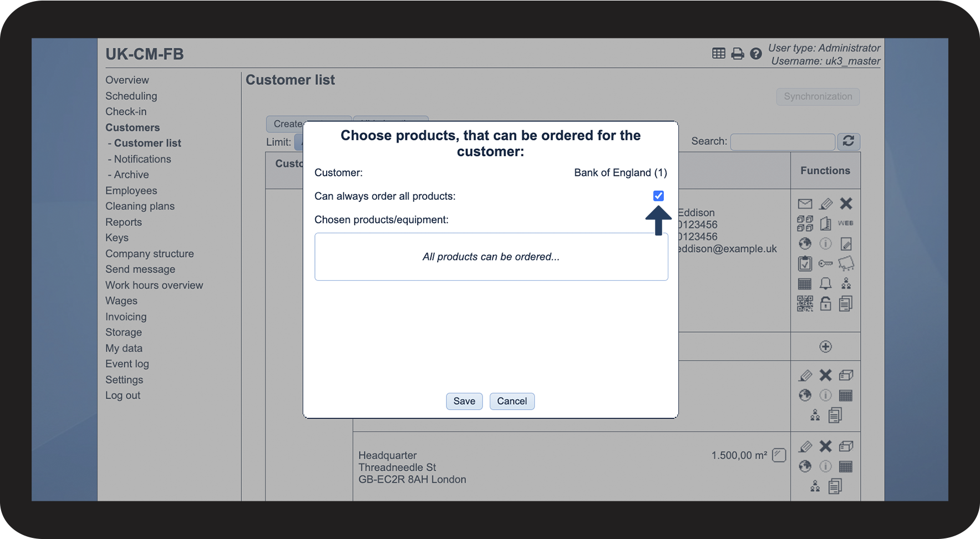
Task: Open Work hours overview
Action: pyautogui.click(x=154, y=285)
